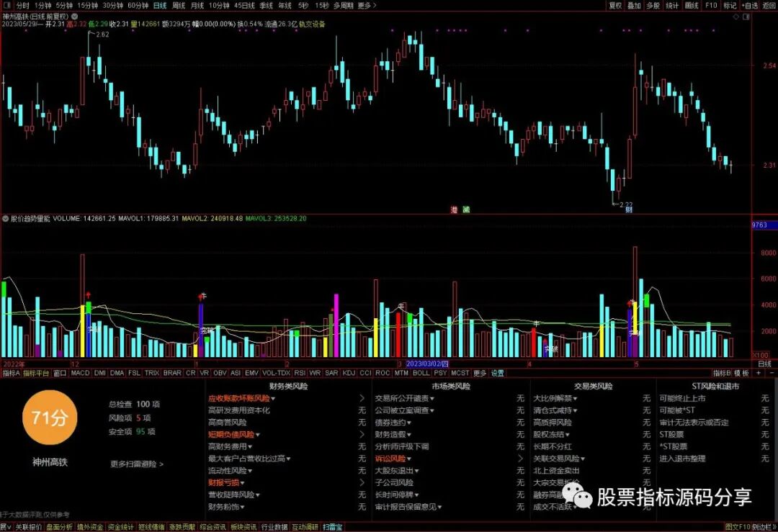Select the 日线 period tab
The height and width of the screenshot is (532, 778).
[x=160, y=6]
